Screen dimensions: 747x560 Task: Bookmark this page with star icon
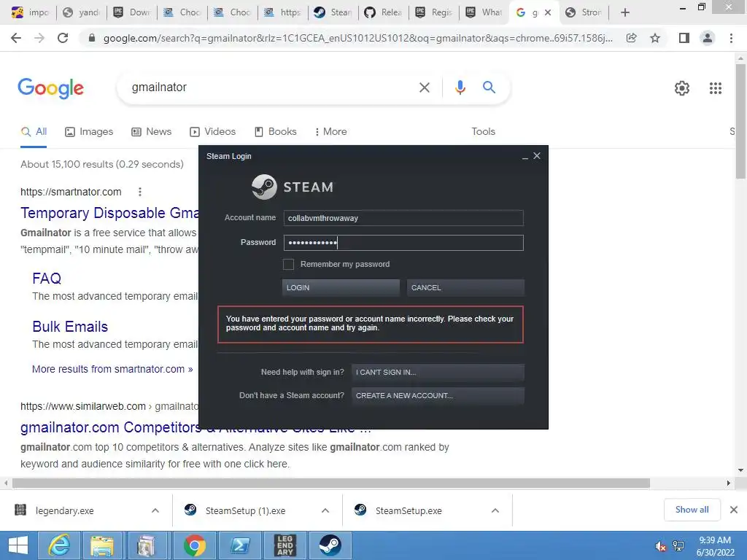pyautogui.click(x=655, y=38)
